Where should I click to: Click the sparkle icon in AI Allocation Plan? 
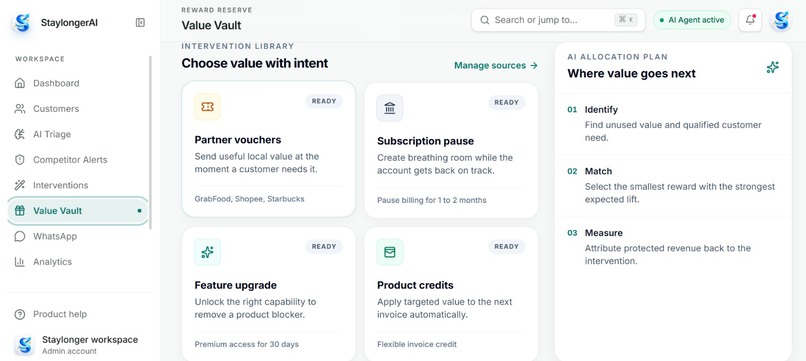[772, 67]
